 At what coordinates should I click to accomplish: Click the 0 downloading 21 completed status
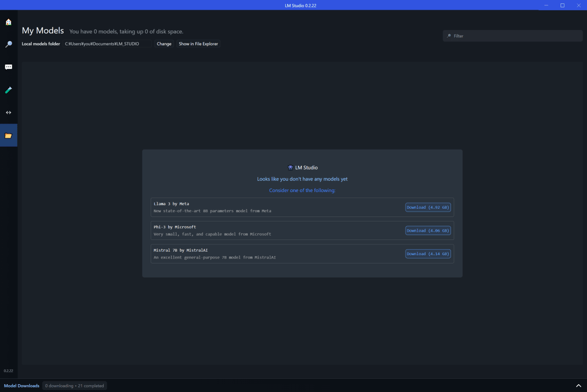point(74,386)
